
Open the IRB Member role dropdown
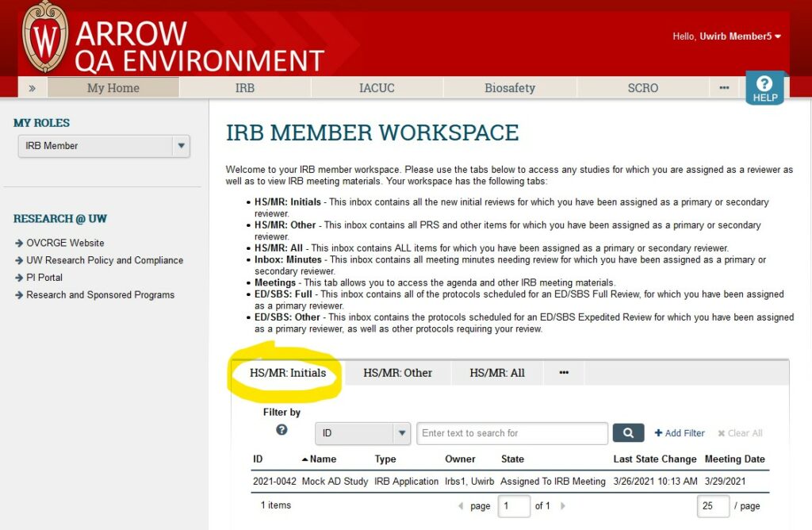[104, 146]
